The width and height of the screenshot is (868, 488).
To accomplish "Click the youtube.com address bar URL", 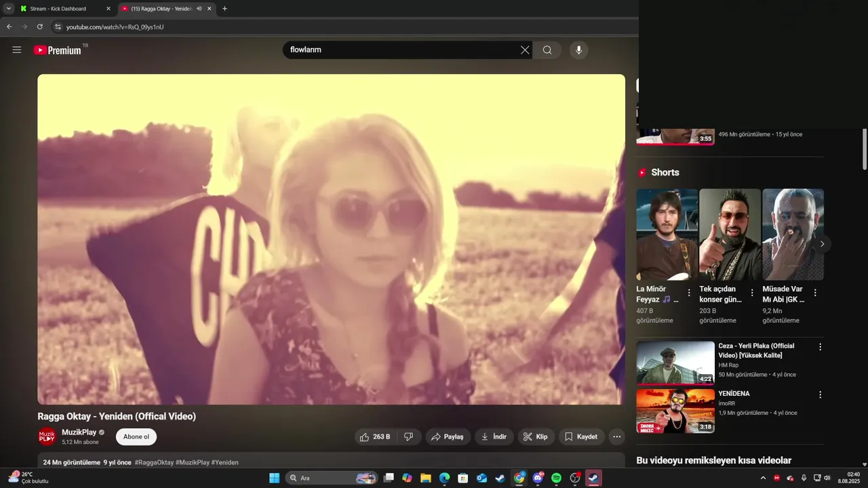I will 115,27.
